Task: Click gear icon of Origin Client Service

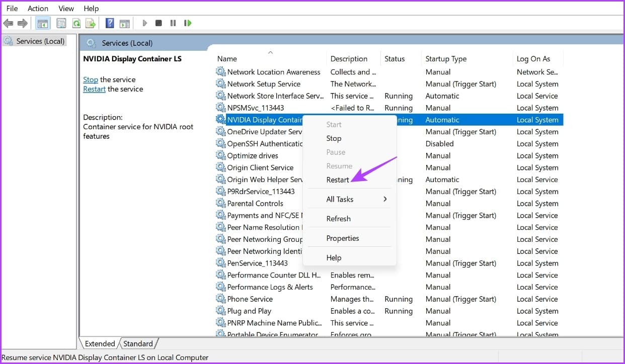Action: click(x=220, y=167)
